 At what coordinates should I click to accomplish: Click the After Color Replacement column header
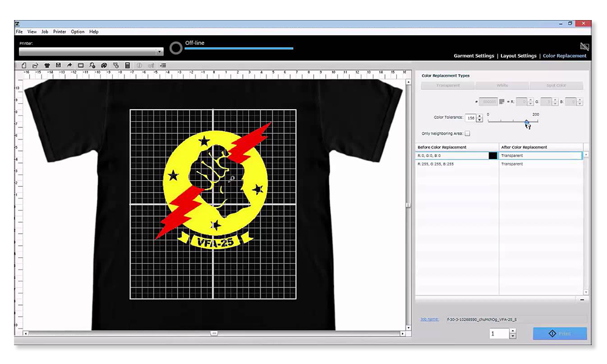[x=541, y=147]
